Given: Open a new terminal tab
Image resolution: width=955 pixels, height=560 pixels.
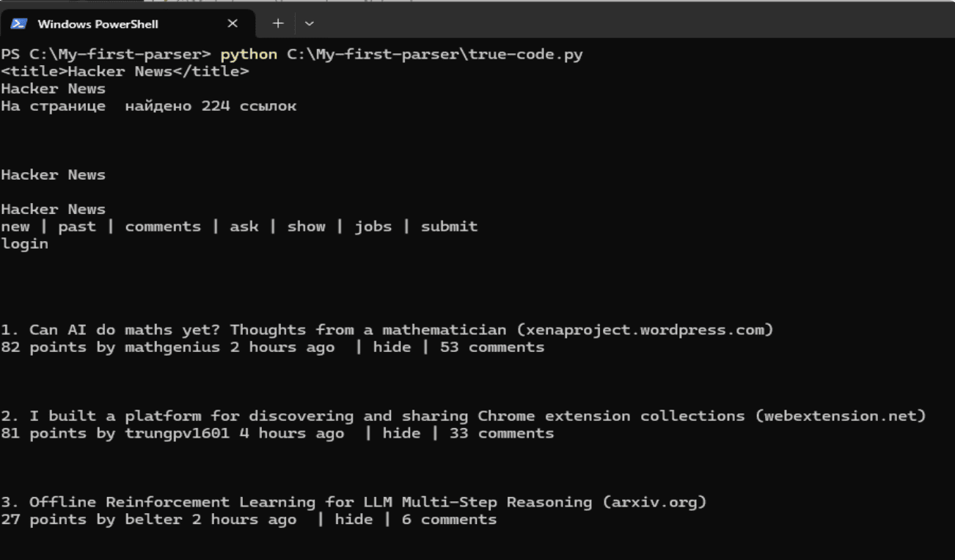Looking at the screenshot, I should tap(278, 23).
